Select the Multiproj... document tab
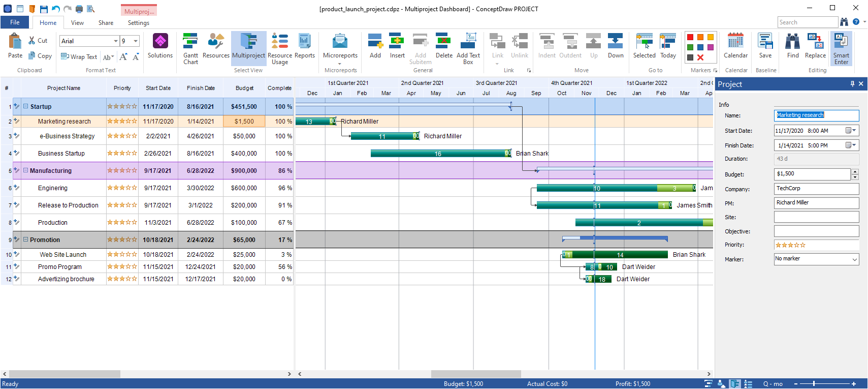Screen dimensions: 868x389 point(139,11)
